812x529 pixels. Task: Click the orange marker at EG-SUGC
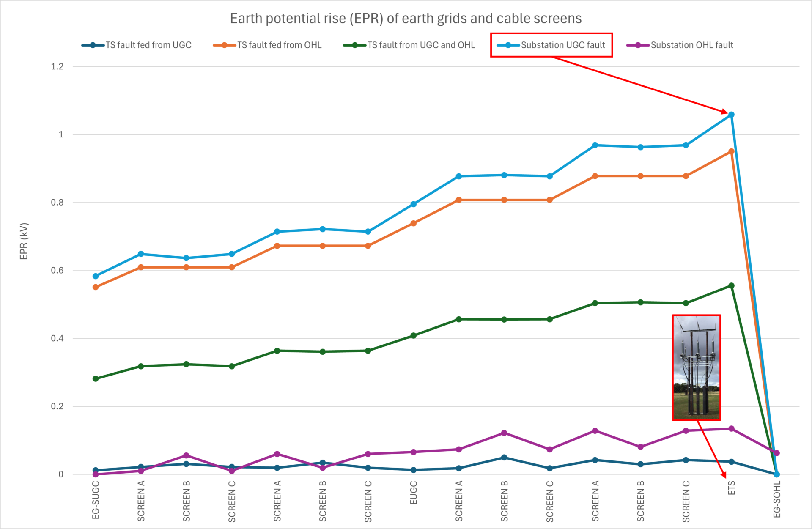tap(96, 287)
